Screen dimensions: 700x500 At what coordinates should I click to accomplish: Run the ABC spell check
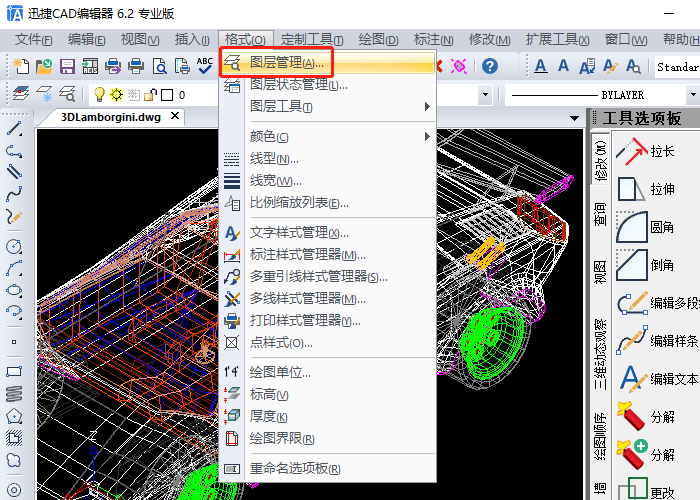(204, 66)
